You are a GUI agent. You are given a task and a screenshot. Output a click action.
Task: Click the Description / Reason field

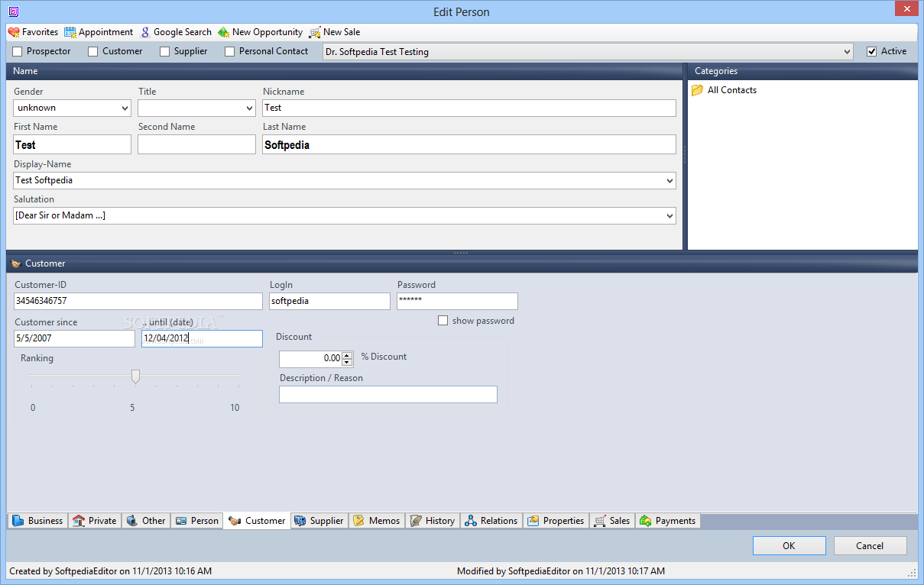coord(388,394)
